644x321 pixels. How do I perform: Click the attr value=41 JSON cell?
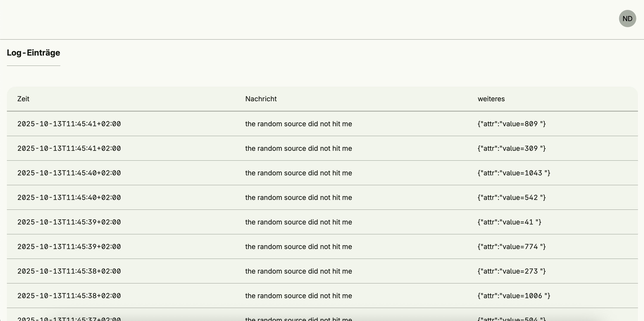[509, 222]
